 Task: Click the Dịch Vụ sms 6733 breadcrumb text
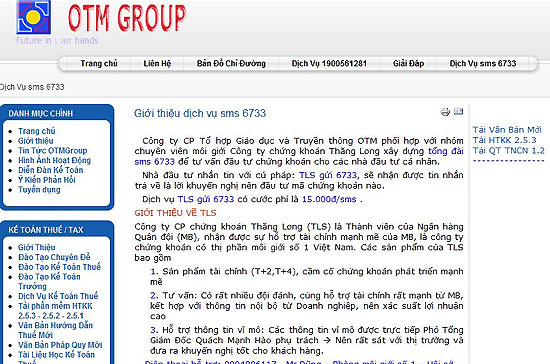pyautogui.click(x=32, y=87)
